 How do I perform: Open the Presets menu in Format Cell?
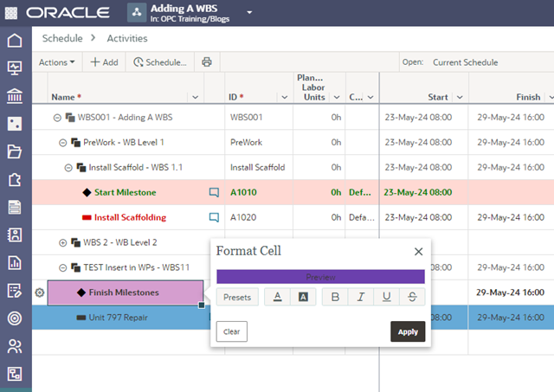point(236,297)
